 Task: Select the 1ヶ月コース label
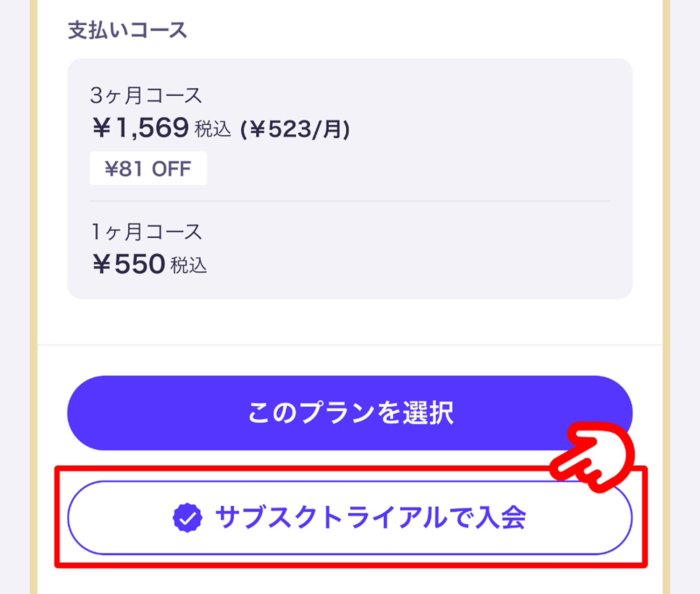coord(146,232)
